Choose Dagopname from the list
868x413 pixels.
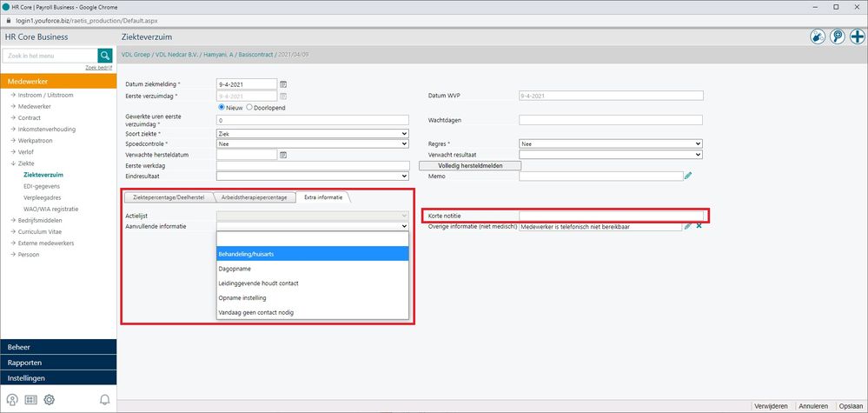click(313, 268)
